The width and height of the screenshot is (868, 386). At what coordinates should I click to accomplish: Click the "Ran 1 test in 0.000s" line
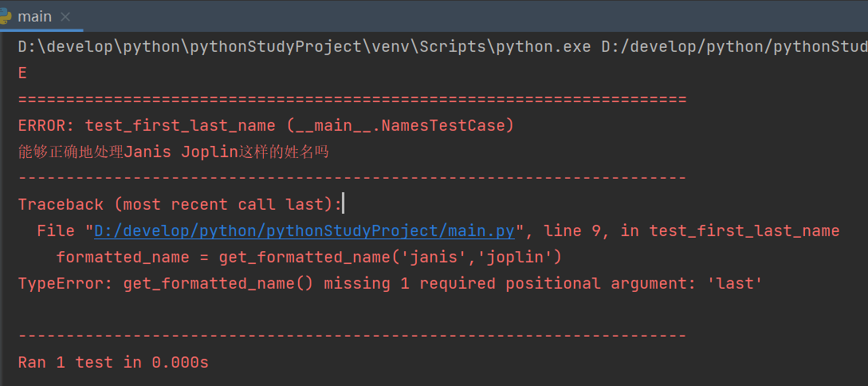click(113, 363)
